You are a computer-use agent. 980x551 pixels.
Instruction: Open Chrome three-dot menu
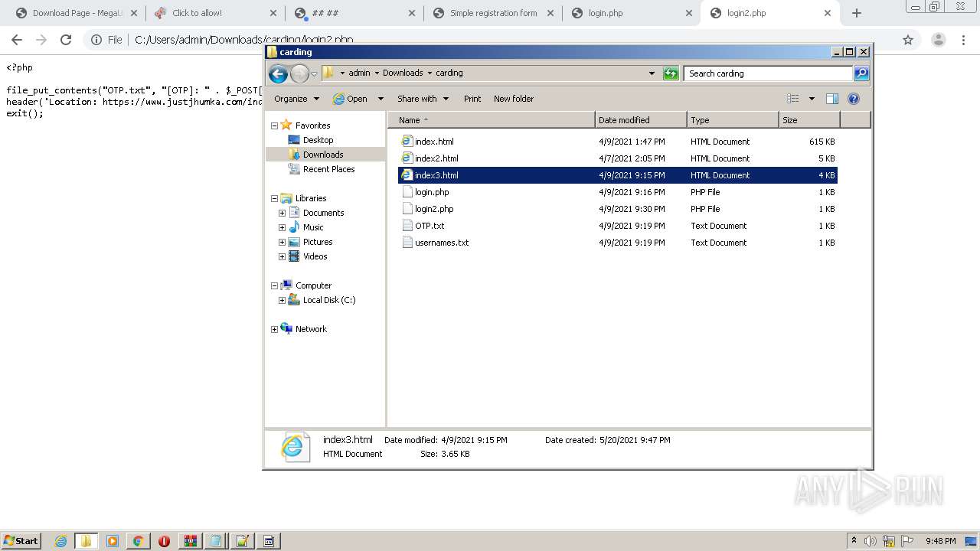coord(964,40)
